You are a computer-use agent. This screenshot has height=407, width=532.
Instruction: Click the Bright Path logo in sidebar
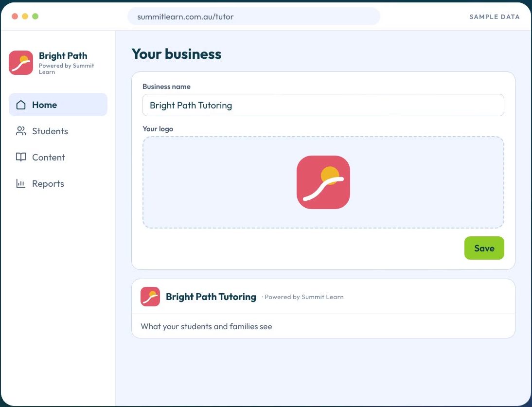coord(21,63)
